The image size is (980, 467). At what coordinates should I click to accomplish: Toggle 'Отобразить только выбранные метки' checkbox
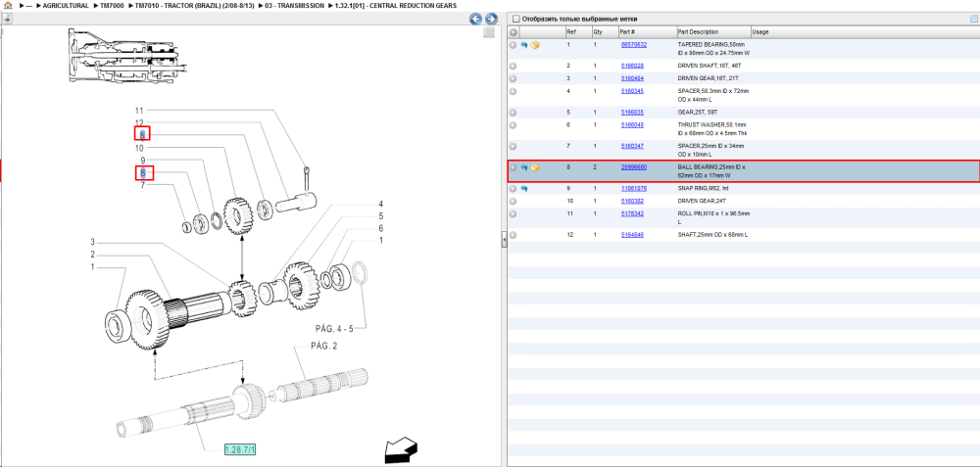(x=515, y=19)
